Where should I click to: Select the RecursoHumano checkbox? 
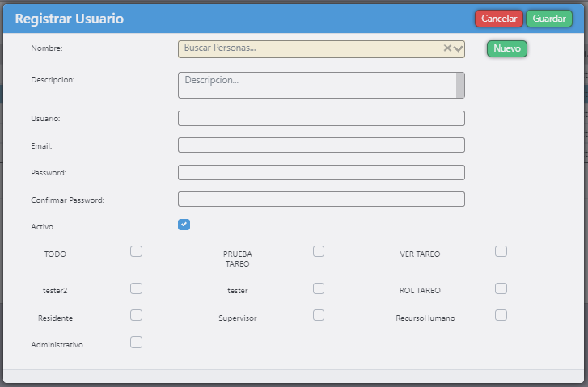(x=501, y=315)
